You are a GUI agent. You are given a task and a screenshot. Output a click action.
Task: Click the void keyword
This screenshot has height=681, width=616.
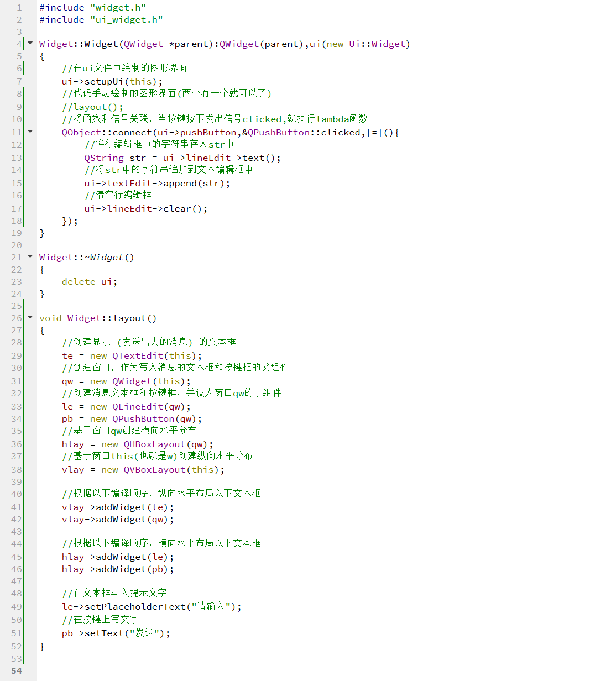[50, 318]
